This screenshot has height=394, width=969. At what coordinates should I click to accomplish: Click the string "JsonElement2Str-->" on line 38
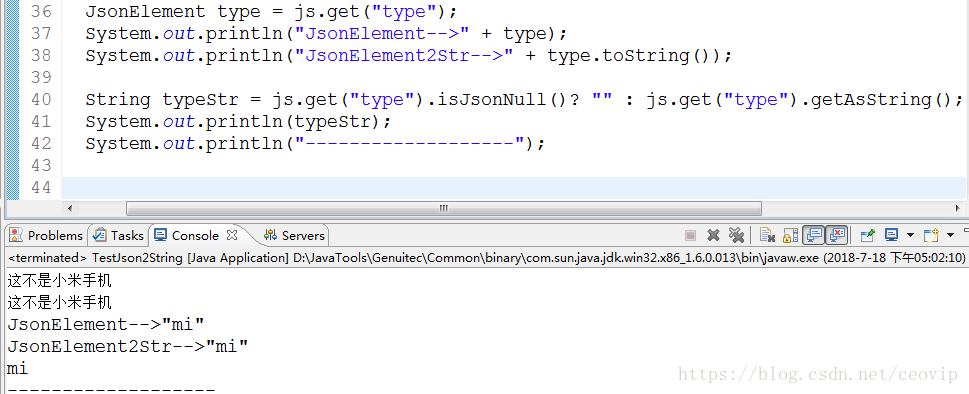pos(405,56)
